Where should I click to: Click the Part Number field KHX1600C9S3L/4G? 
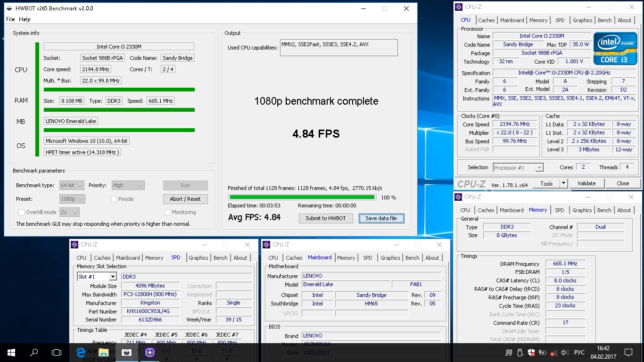pyautogui.click(x=150, y=312)
